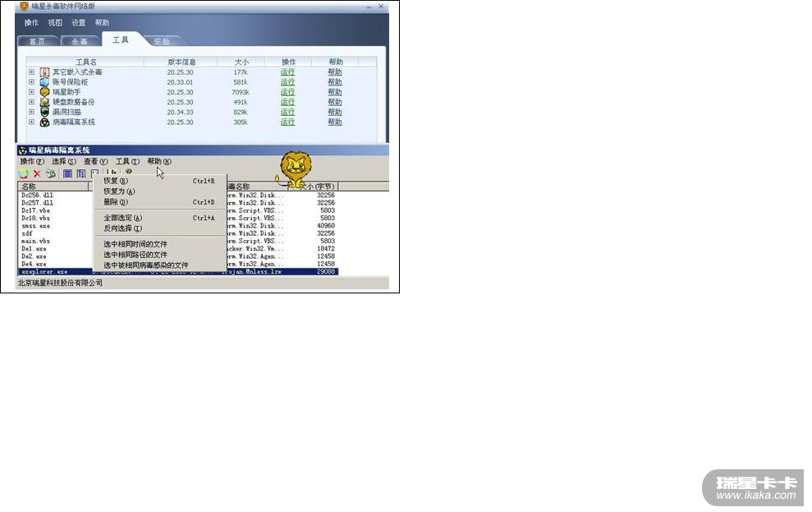The width and height of the screenshot is (812, 512).
Task: Switch to the 首页 tab
Action: (x=37, y=41)
